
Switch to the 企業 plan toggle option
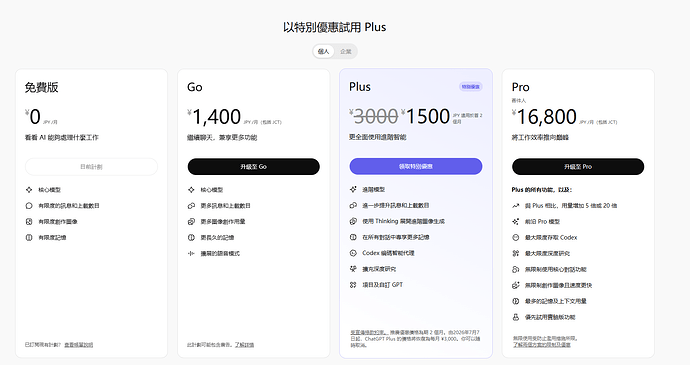(346, 52)
